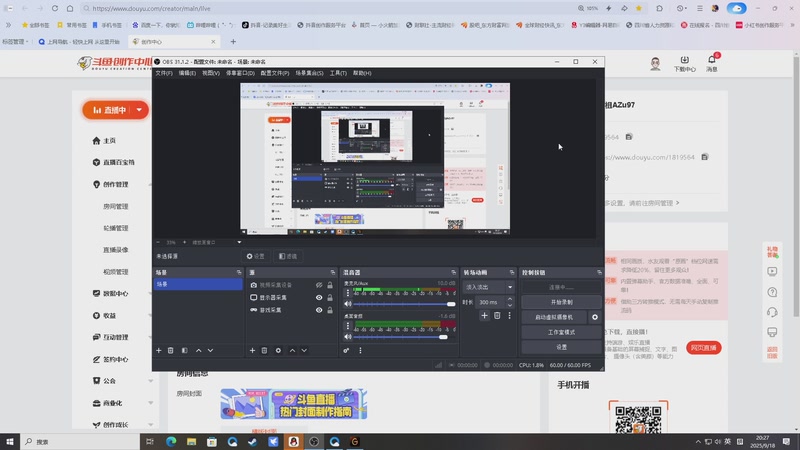This screenshot has width=800, height=450.
Task: Add a new scene with the plus icon
Action: click(159, 351)
